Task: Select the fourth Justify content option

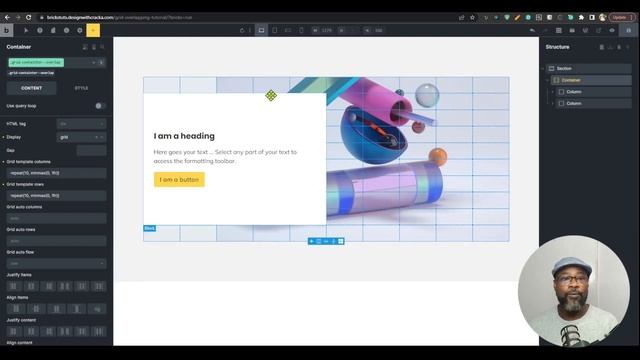Action: (65, 331)
